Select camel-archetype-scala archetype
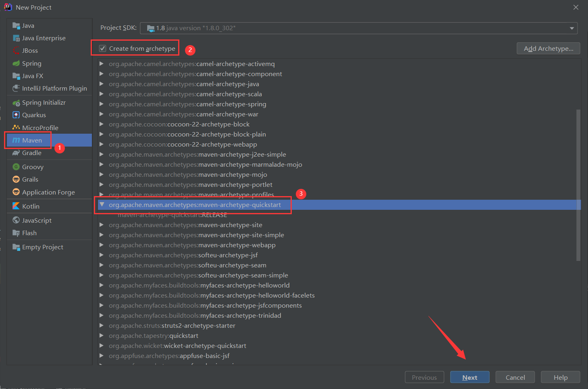Image resolution: width=588 pixels, height=389 pixels. (339, 94)
